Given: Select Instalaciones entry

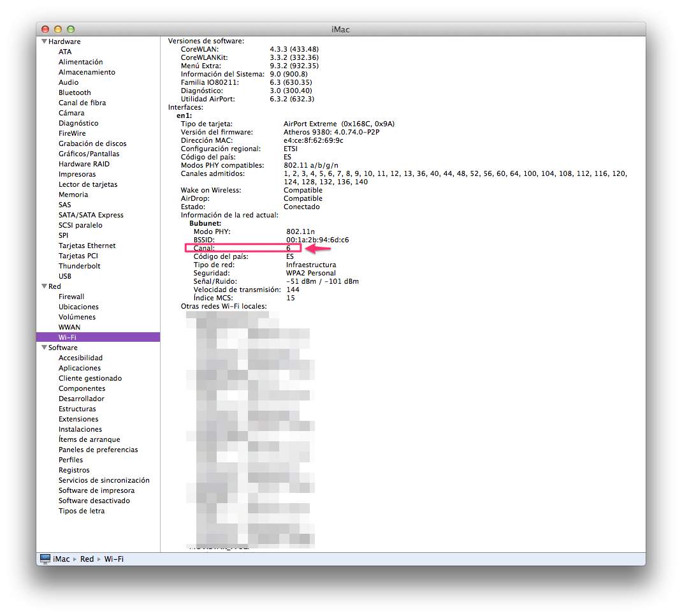Looking at the screenshot, I should click(80, 429).
